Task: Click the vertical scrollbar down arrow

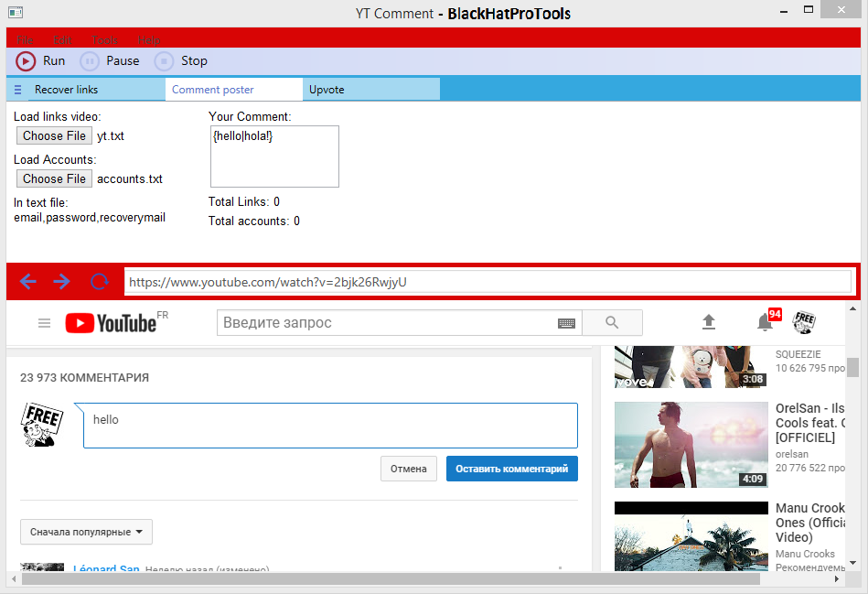Action: point(853,563)
